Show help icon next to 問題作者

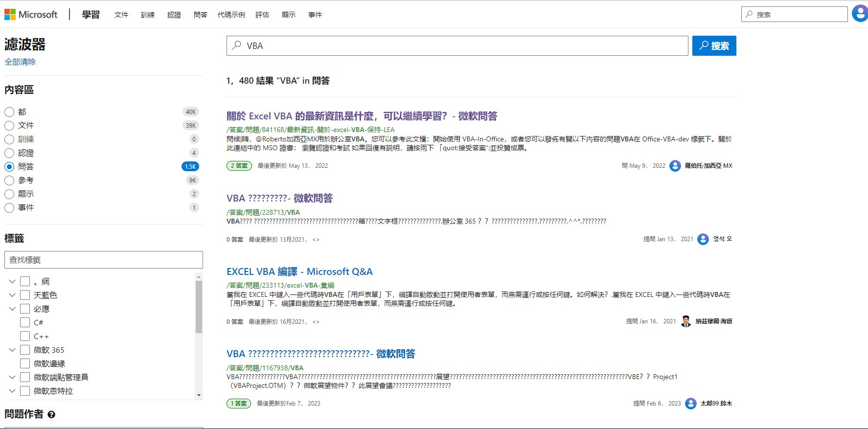(51, 414)
